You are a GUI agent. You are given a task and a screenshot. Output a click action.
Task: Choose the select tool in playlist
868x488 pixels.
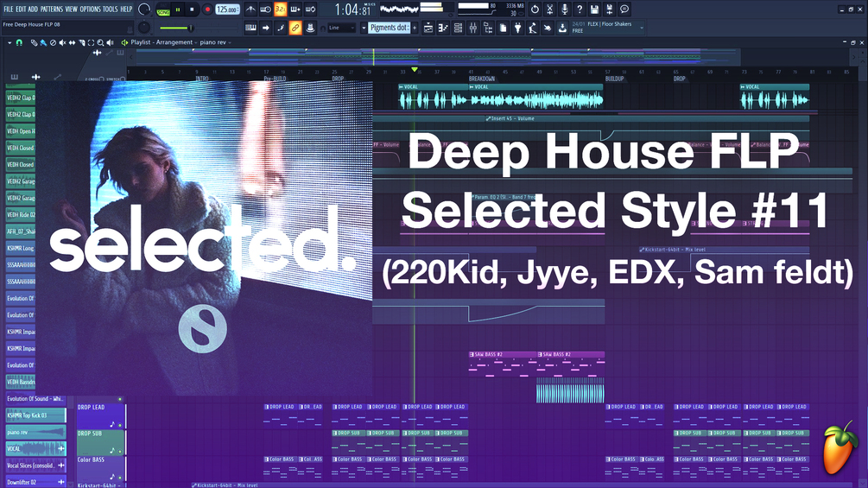(92, 42)
